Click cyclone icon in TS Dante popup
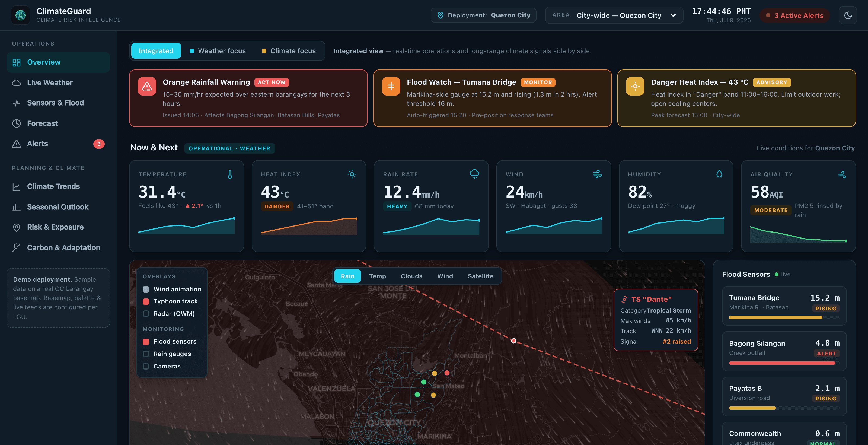The width and height of the screenshot is (868, 445). (624, 299)
